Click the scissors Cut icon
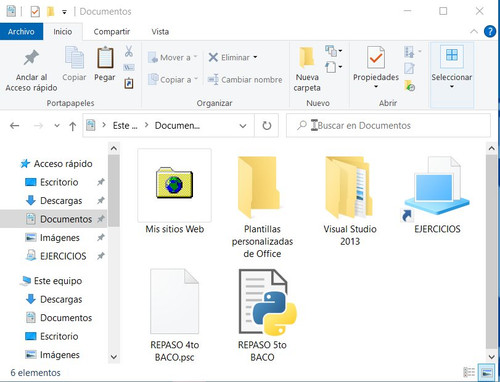This screenshot has width=500, height=382. 129,51
